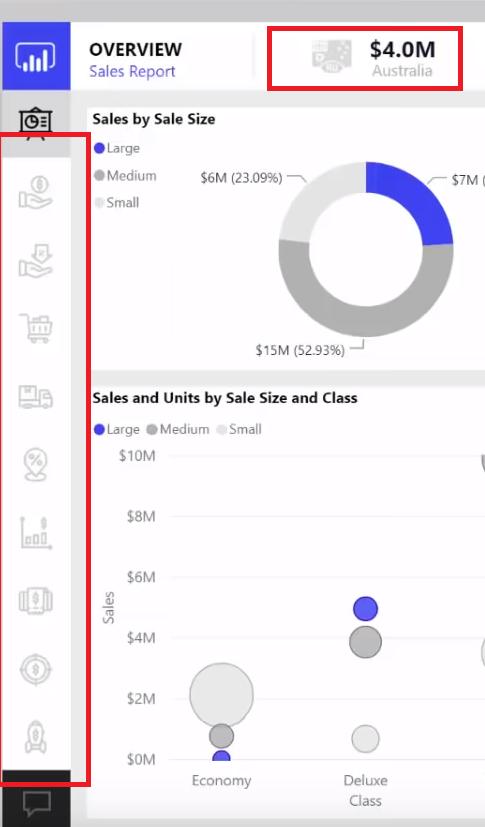Open the dollar target icon
Screen dimensions: 485x827
pyautogui.click(x=35, y=669)
